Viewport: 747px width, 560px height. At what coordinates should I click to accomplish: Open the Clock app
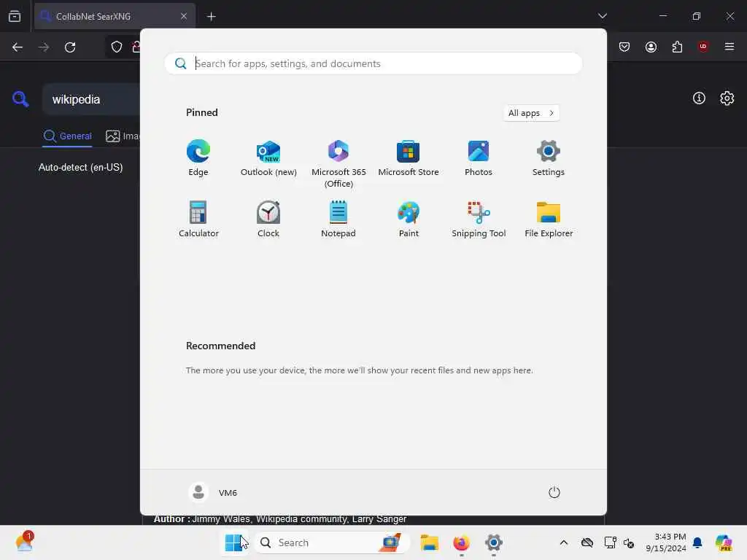pyautogui.click(x=268, y=219)
